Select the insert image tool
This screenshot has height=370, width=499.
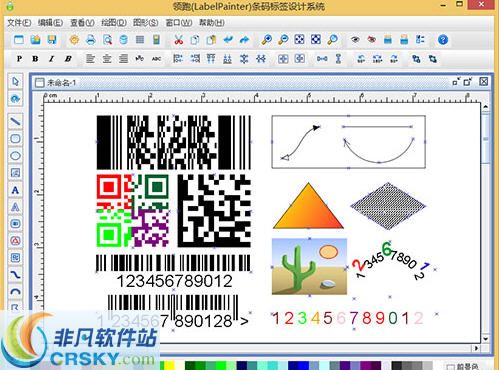[15, 173]
